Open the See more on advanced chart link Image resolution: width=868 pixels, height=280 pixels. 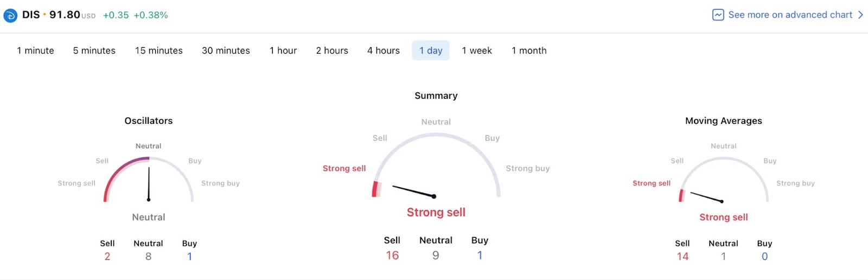[x=788, y=15]
